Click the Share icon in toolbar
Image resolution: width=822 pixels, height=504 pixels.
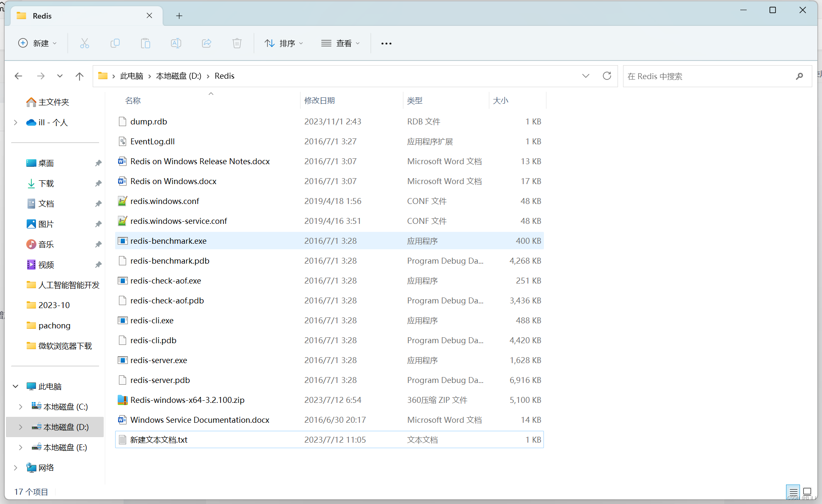(x=207, y=43)
